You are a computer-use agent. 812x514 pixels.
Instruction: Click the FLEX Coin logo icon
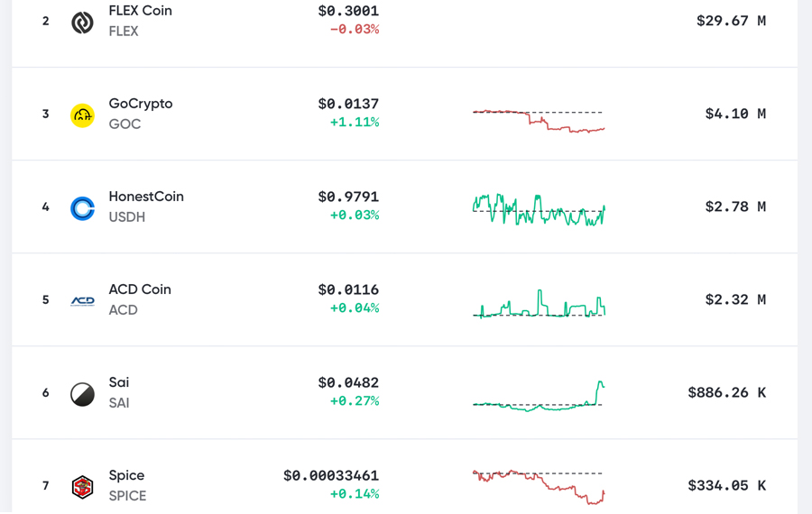pyautogui.click(x=82, y=23)
